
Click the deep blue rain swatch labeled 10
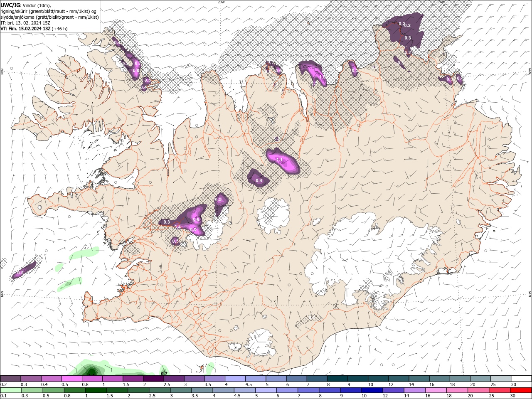372,390
